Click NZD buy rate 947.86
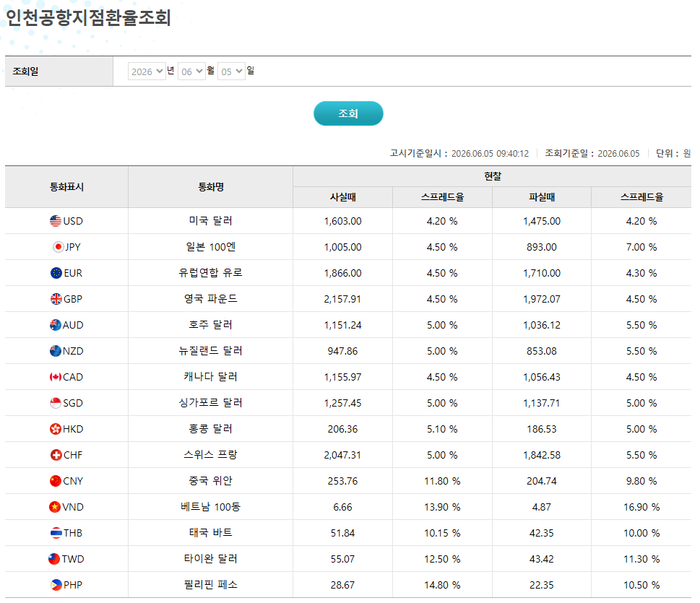The height and width of the screenshot is (603, 700). pos(343,351)
